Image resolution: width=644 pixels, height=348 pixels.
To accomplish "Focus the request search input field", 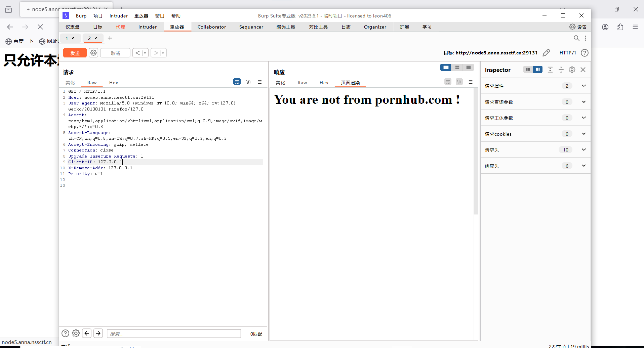I will click(174, 334).
